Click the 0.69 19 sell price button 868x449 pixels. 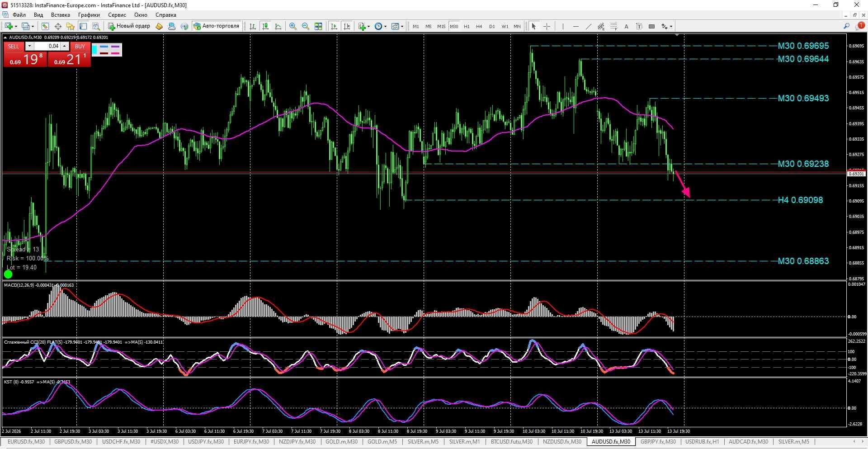(x=25, y=59)
